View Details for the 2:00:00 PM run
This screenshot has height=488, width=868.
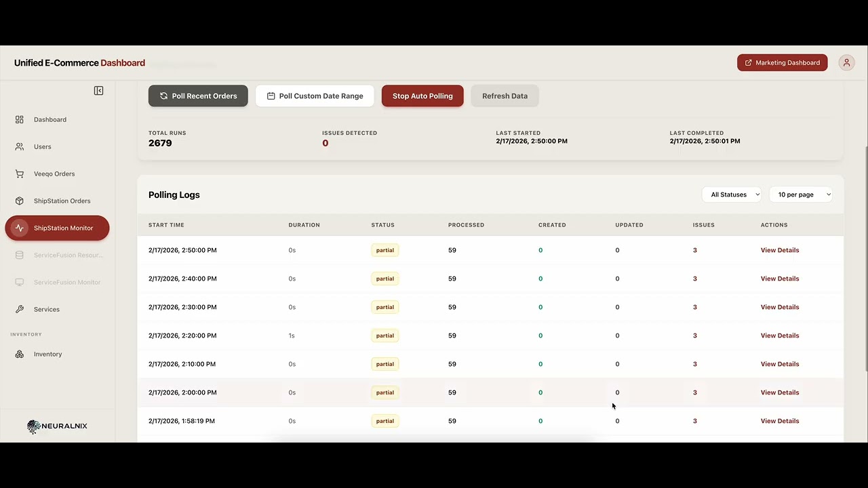780,392
